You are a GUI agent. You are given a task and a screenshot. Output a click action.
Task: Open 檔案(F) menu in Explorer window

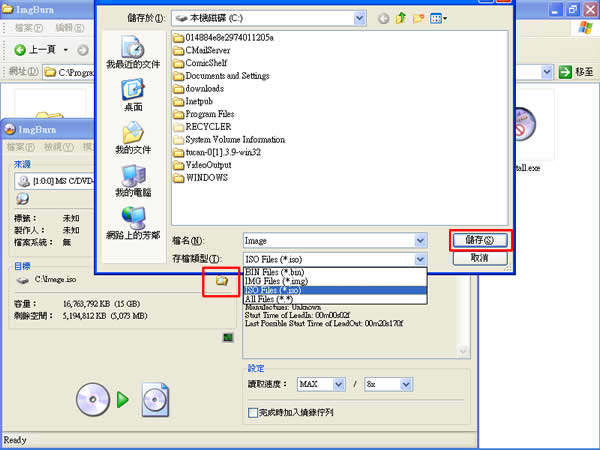point(29,28)
